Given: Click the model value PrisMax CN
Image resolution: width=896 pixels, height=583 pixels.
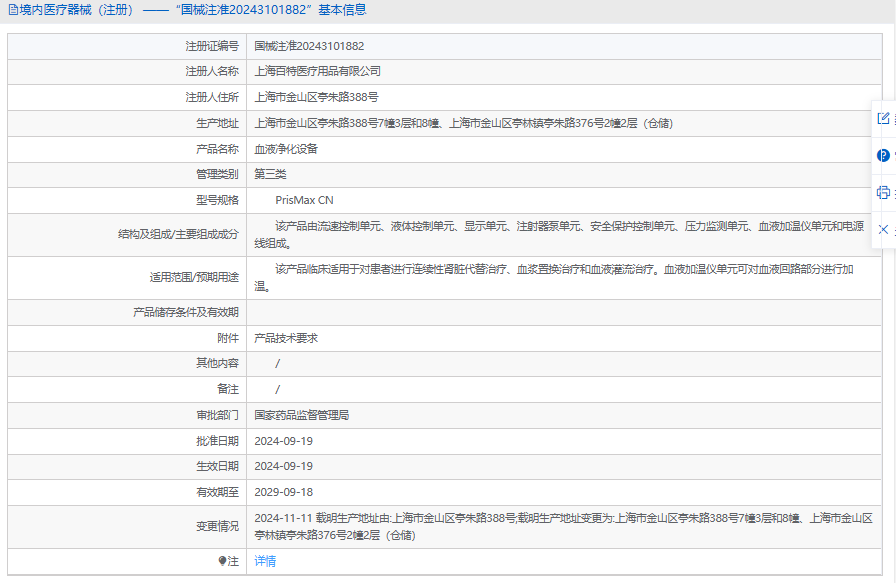Looking at the screenshot, I should (304, 200).
